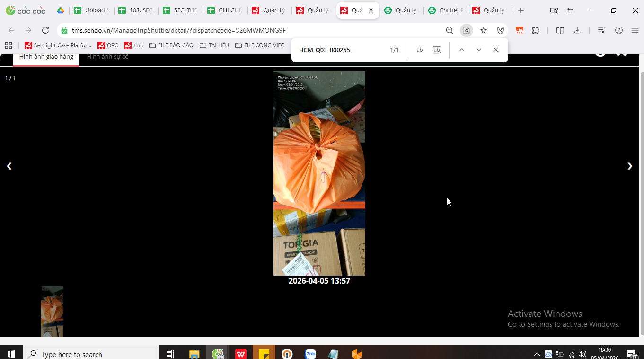Open the user profile icon

[x=618, y=30]
